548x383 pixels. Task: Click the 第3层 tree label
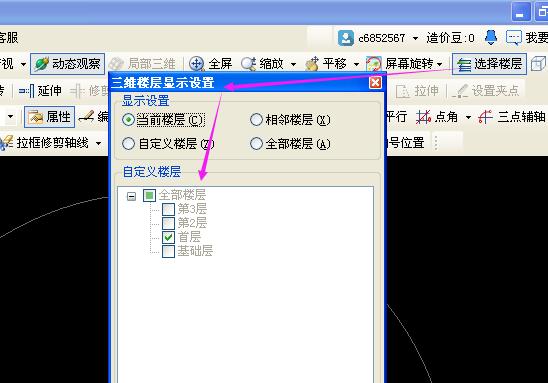[x=192, y=209]
